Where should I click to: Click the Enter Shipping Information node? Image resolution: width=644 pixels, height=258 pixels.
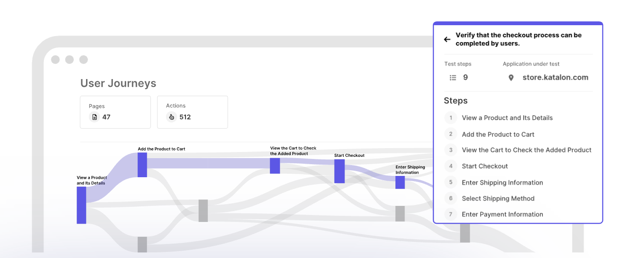(400, 183)
